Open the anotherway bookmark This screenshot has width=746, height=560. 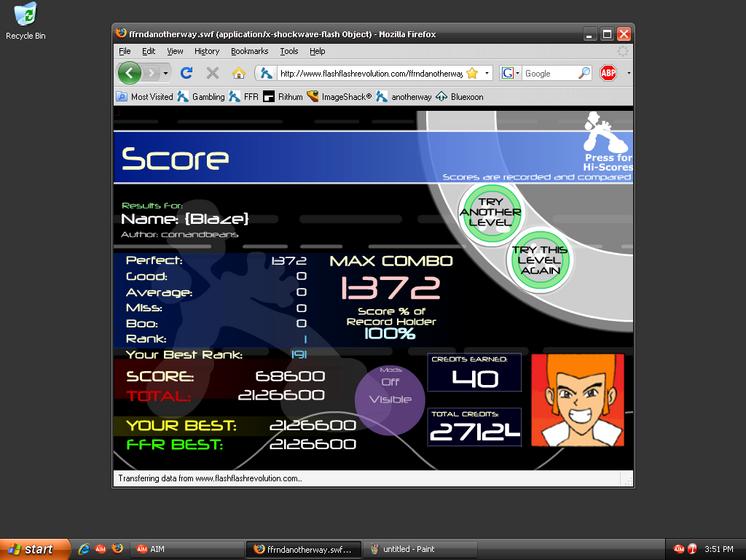point(404,97)
